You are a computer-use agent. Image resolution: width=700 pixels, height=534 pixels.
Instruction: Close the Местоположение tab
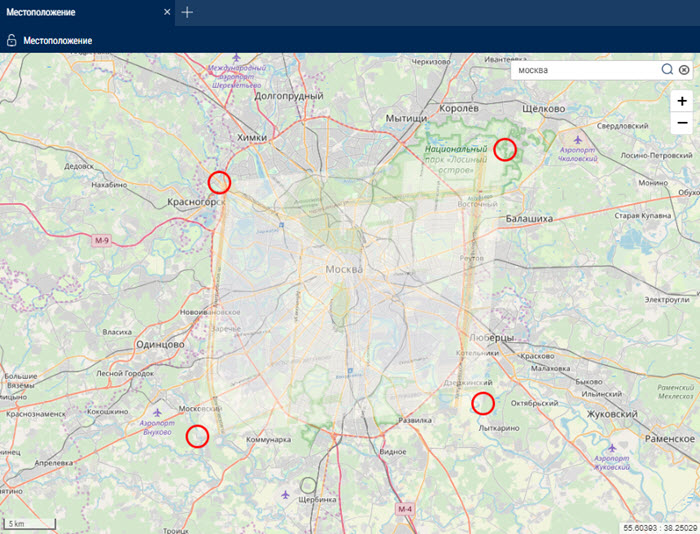[x=167, y=12]
